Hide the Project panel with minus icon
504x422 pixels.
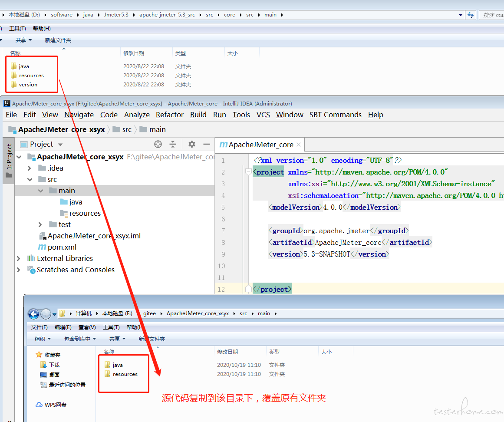point(207,144)
